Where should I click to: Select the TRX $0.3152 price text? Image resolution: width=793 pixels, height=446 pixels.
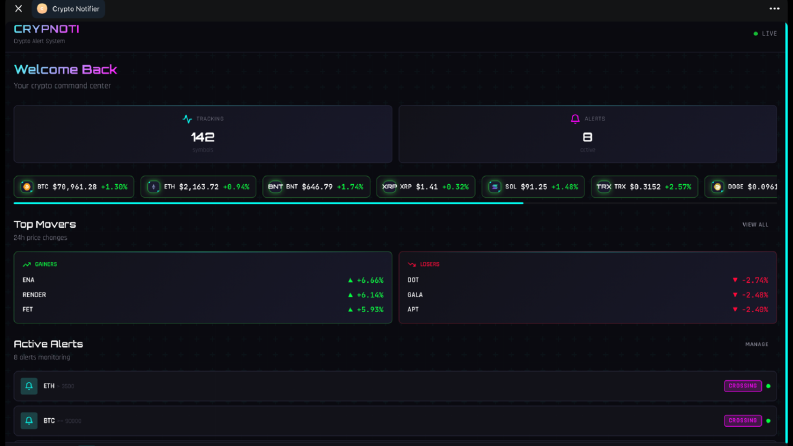pyautogui.click(x=645, y=187)
